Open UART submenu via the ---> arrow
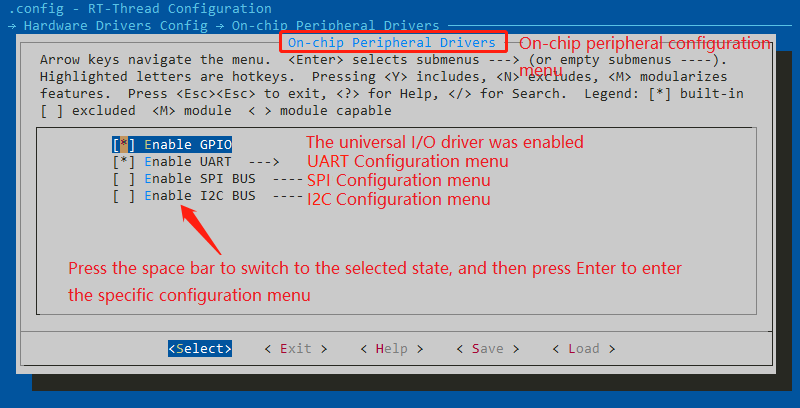The image size is (800, 408). pos(262,161)
